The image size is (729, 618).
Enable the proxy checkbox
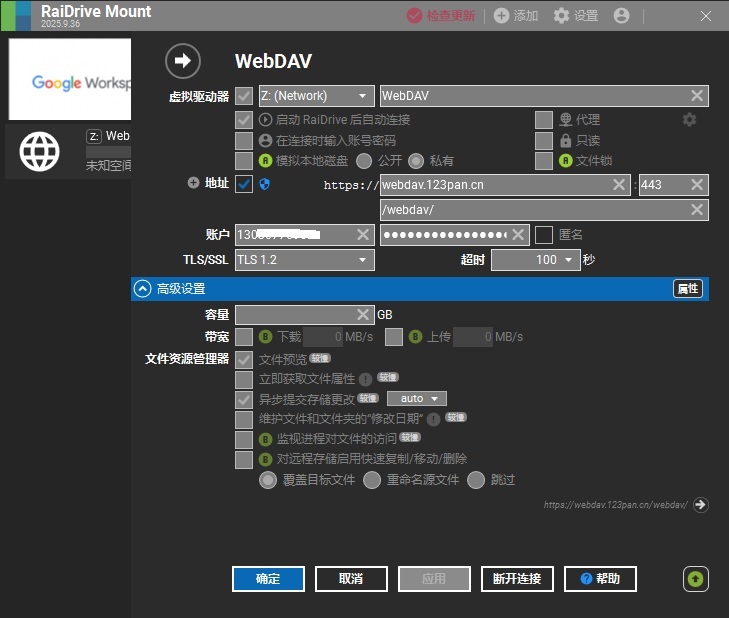tap(543, 120)
